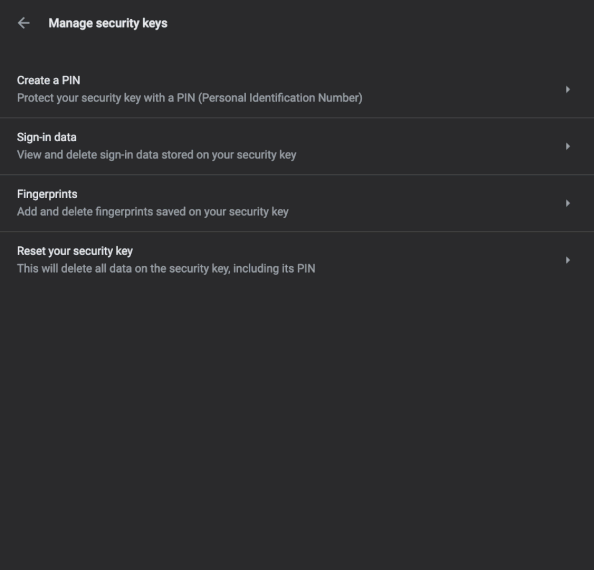
Task: Expand the Fingerprints row
Action: (297, 203)
